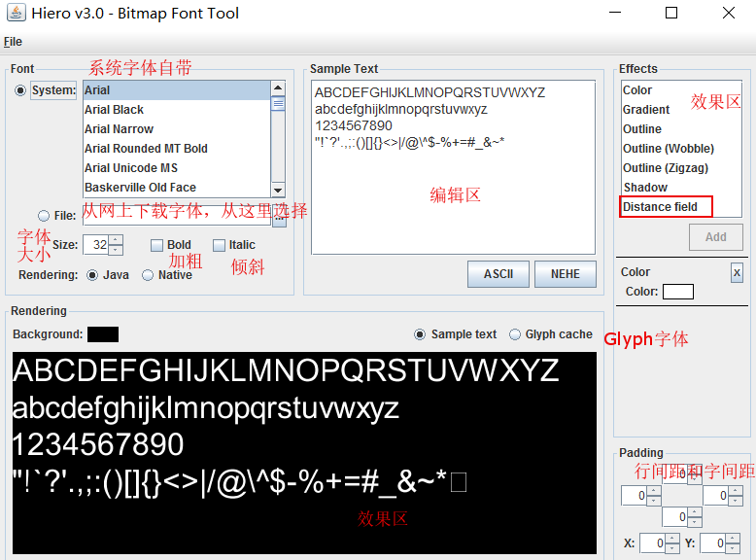Select Shadow effect in Effects list
The image size is (756, 560).
(681, 187)
